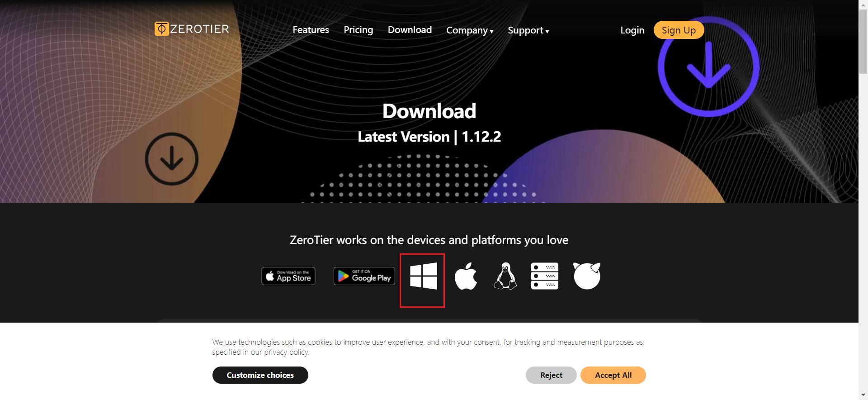Open Customize choices for cookies
868x400 pixels.
tap(260, 375)
